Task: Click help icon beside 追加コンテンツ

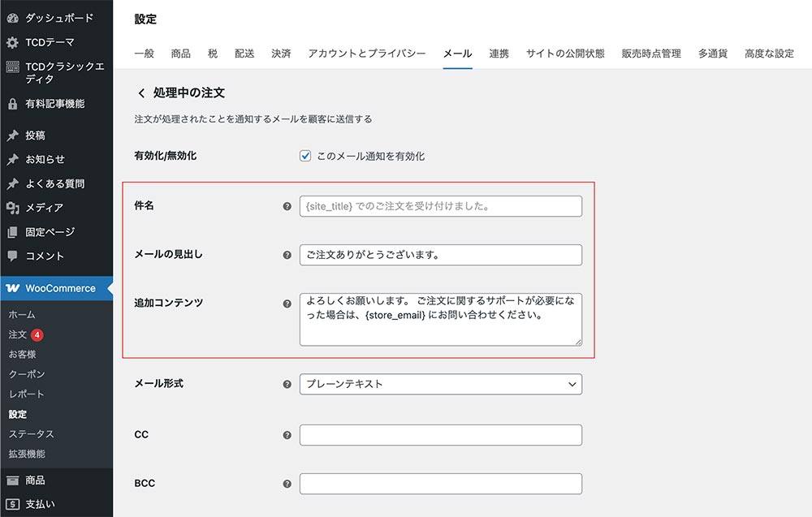Action: [287, 304]
